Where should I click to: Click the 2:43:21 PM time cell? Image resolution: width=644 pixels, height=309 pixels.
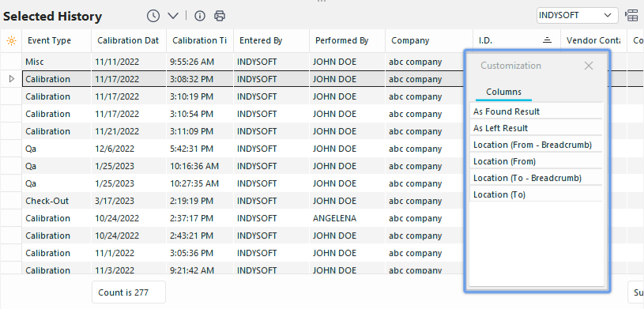[200, 236]
